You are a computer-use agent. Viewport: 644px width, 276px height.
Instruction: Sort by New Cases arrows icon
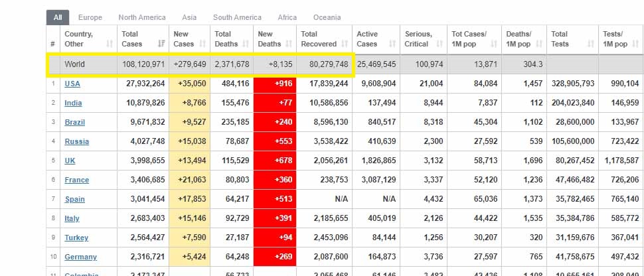click(202, 44)
